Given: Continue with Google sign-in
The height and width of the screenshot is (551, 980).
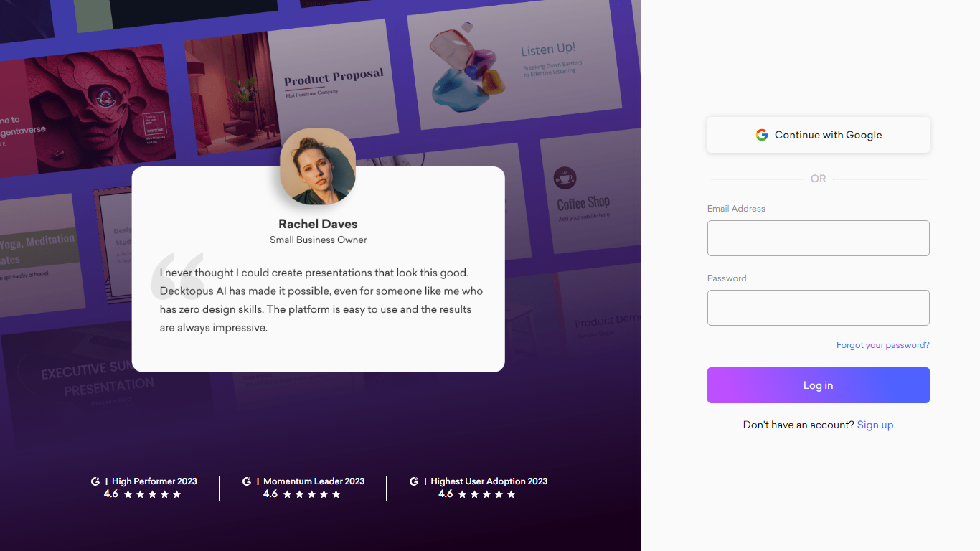Looking at the screenshot, I should coord(819,135).
